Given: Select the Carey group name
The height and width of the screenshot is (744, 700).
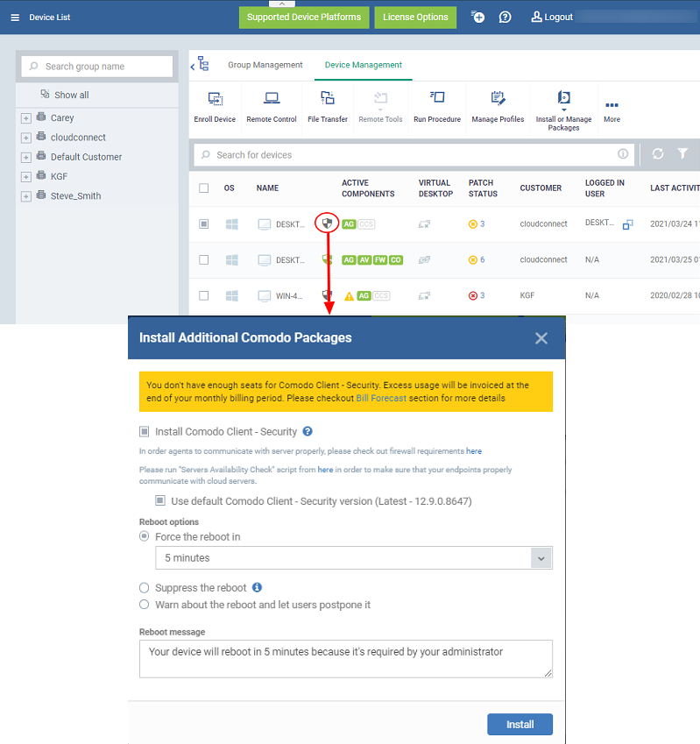Looking at the screenshot, I should click(62, 117).
